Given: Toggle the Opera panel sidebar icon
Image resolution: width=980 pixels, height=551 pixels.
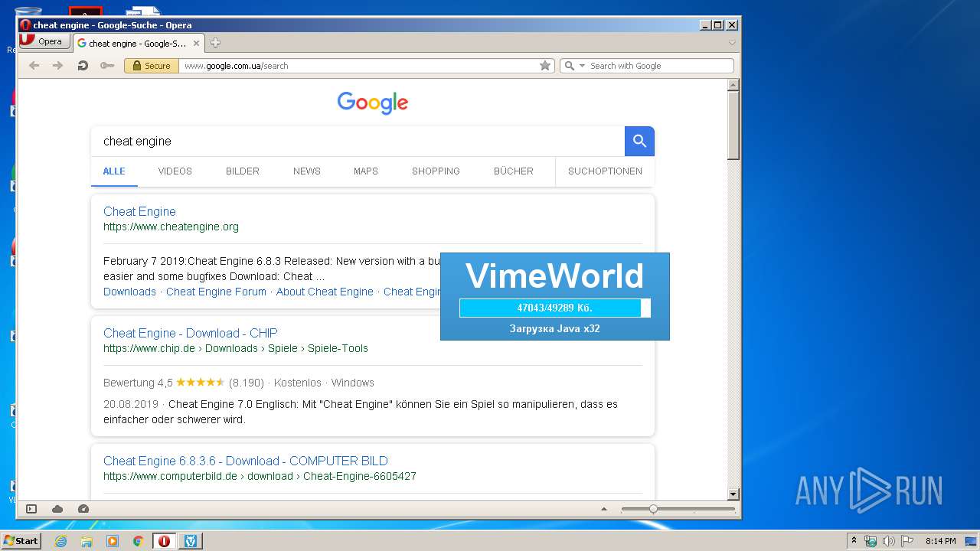Looking at the screenshot, I should 31,509.
